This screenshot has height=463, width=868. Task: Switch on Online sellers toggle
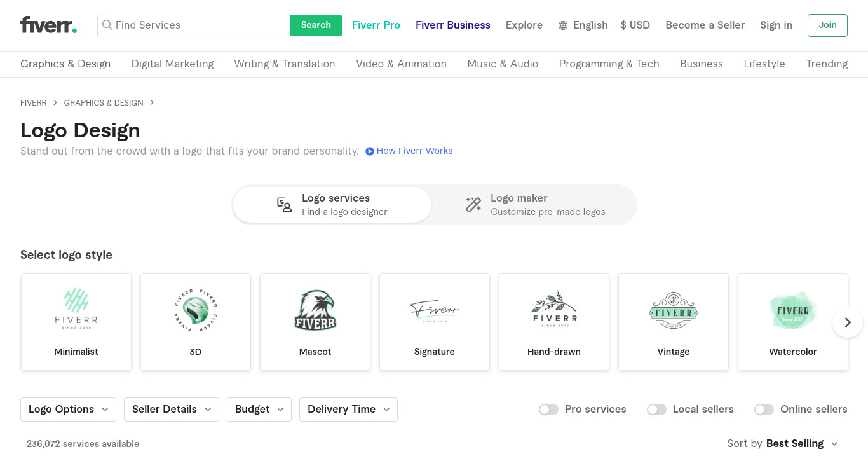(764, 410)
